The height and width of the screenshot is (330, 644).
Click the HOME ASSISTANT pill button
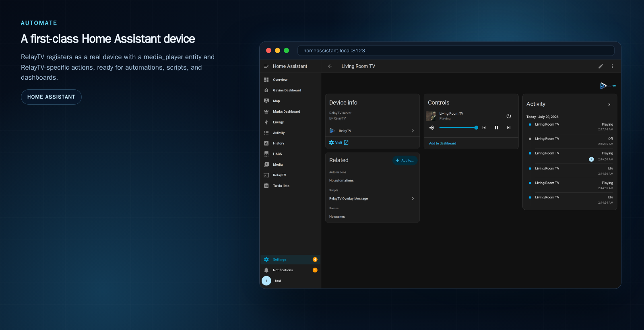pos(51,97)
